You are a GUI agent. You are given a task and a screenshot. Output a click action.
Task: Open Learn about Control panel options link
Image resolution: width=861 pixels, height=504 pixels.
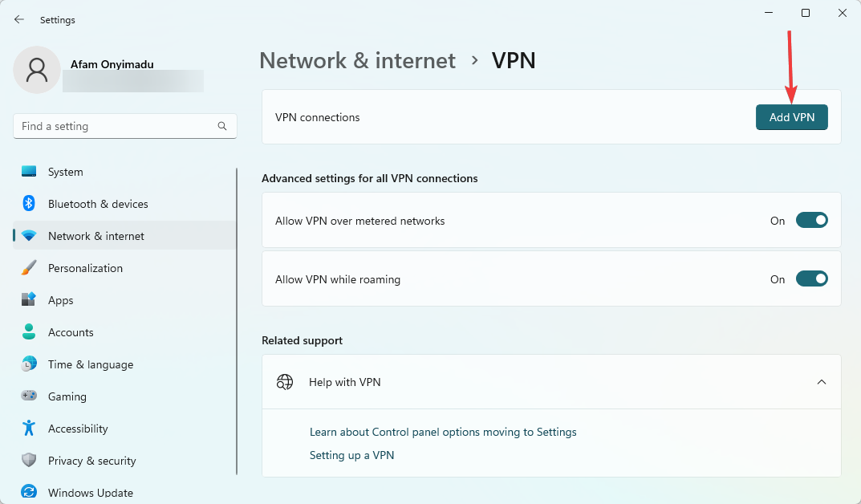tap(443, 432)
